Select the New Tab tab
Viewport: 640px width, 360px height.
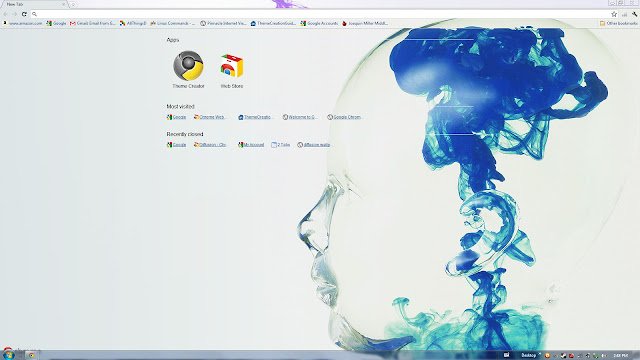(x=33, y=4)
